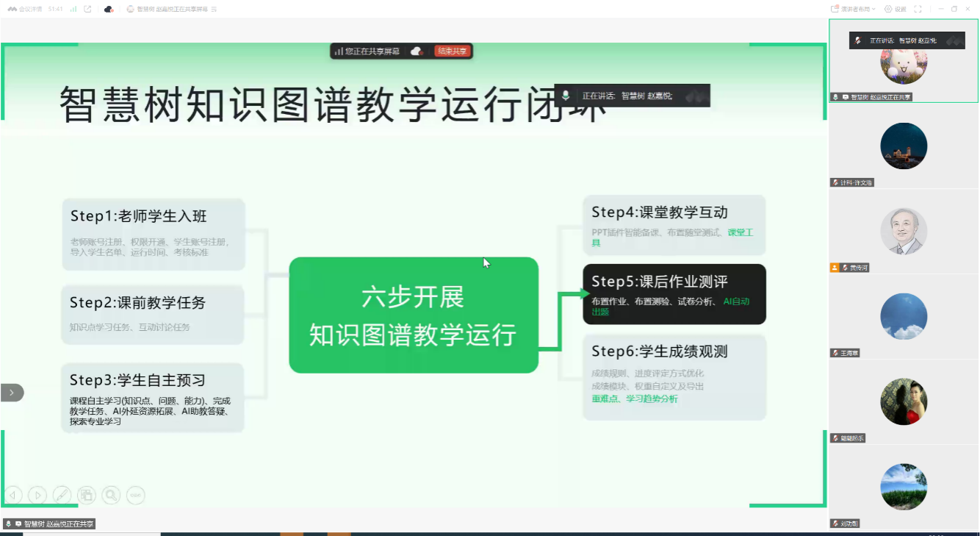Open the 演讲者布局 layout dropdown
The width and height of the screenshot is (980, 536).
pos(854,9)
